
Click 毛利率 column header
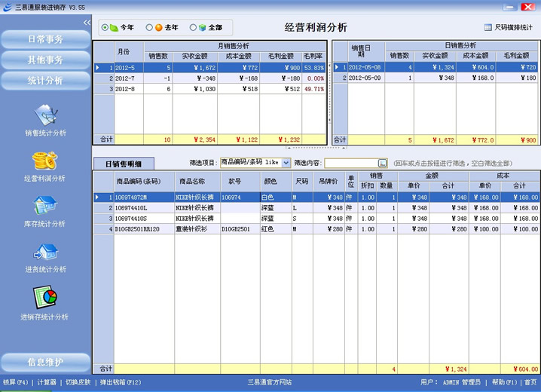click(x=313, y=57)
